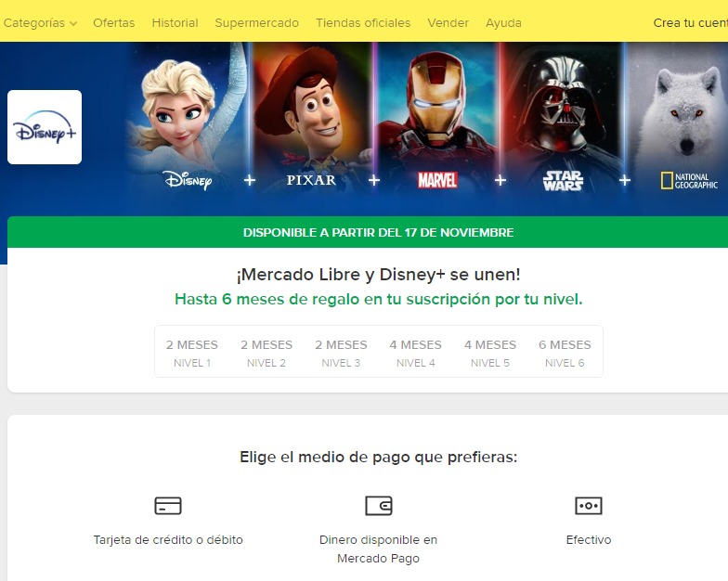Click the Marvel logo in banner
This screenshot has height=581, width=728.
pos(437,180)
